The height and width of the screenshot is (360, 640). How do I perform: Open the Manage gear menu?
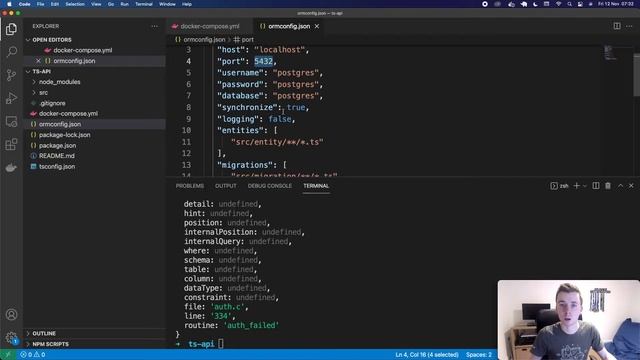point(11,337)
